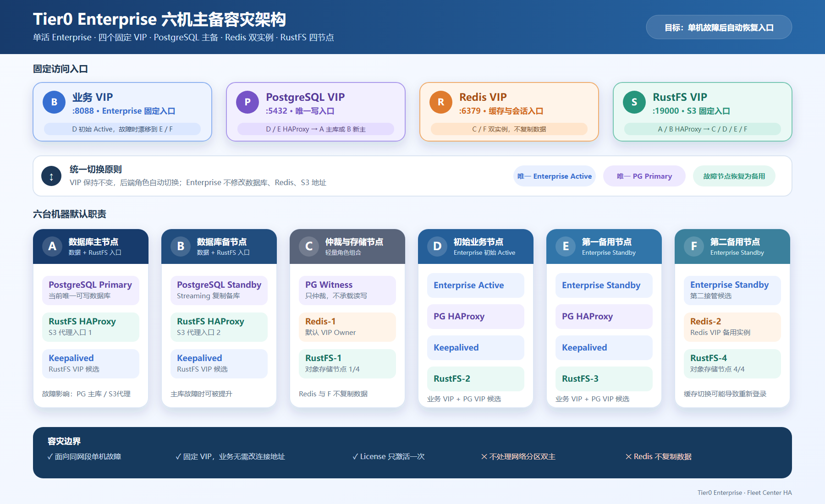This screenshot has height=504, width=825.
Task: Open the PostgreSQL Primary block on node A
Action: point(91,290)
